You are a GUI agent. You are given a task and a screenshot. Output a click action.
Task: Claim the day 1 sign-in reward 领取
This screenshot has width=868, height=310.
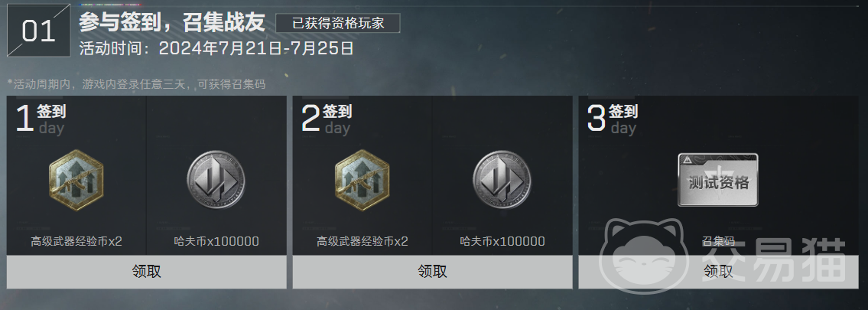coord(147,272)
